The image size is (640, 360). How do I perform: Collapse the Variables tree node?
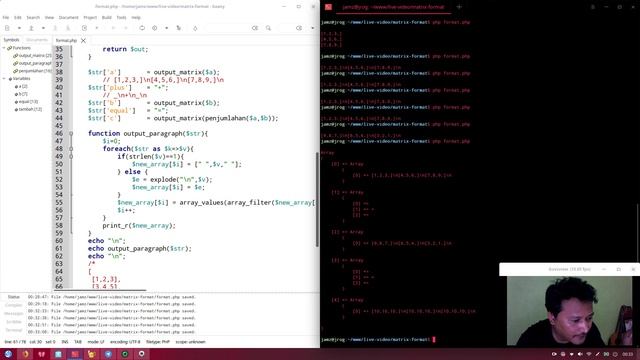pos(4,78)
